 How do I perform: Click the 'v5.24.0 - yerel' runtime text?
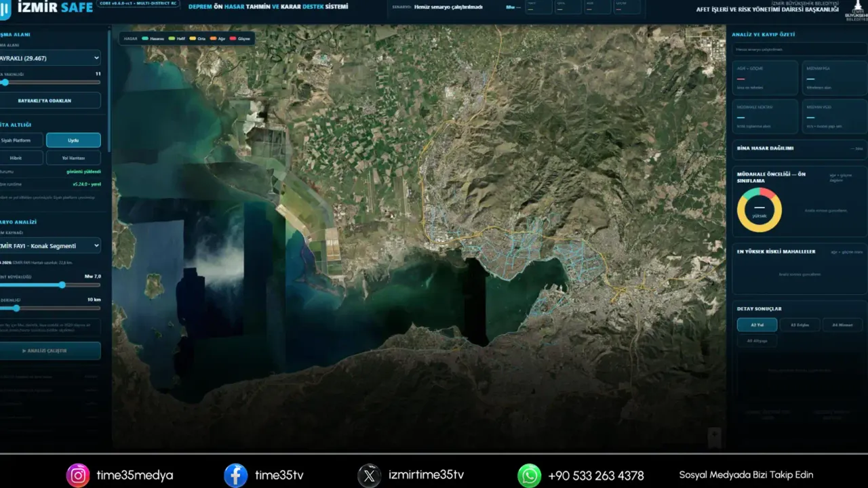pos(86,184)
